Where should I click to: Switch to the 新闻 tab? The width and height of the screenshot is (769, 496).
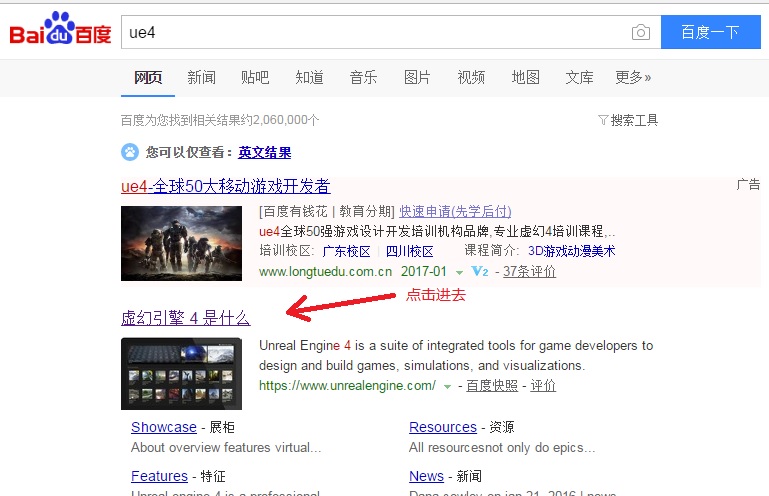(x=201, y=78)
